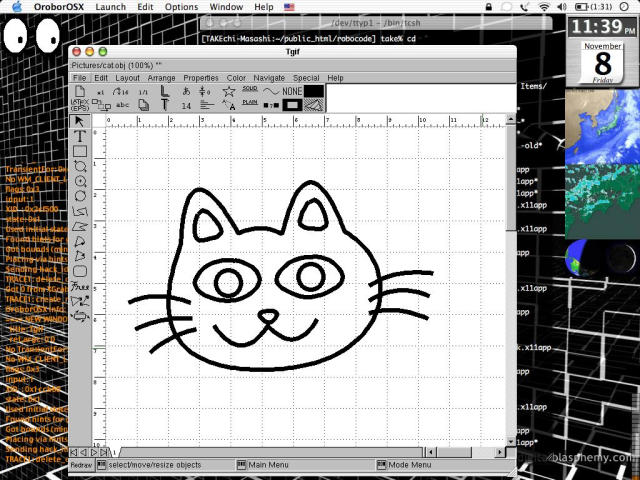Choose the Text tool
The height and width of the screenshot is (480, 640).
point(80,136)
